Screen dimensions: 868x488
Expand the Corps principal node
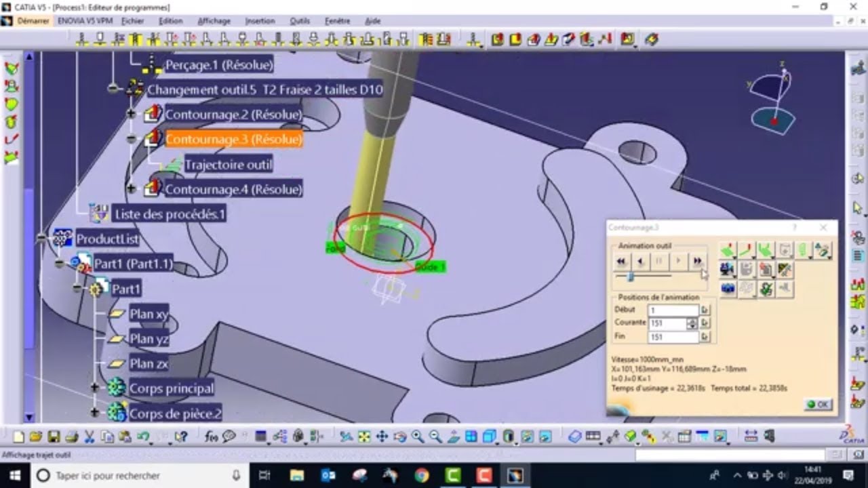coord(94,388)
